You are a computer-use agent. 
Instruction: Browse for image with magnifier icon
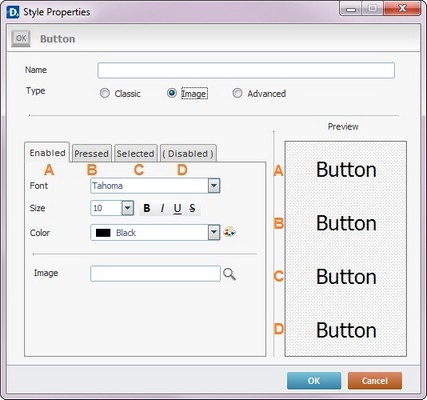click(x=230, y=274)
